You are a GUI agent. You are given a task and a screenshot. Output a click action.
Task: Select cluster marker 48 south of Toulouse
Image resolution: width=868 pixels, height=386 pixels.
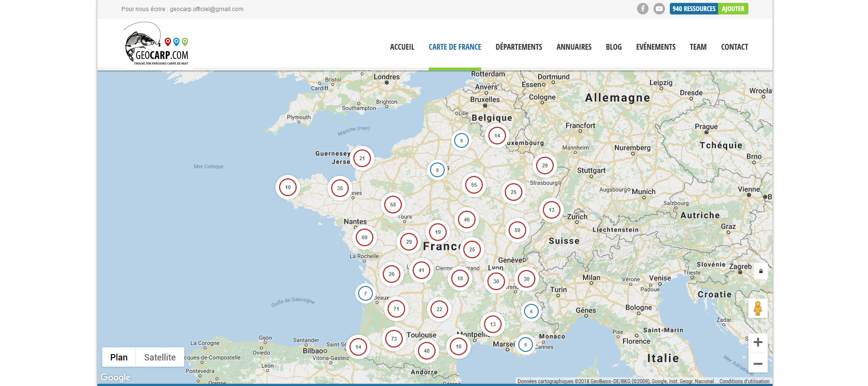coord(427,351)
